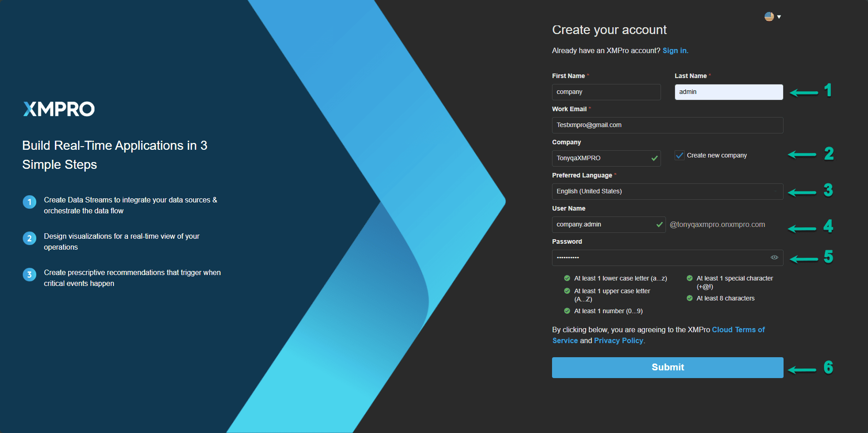Click the step 1 circle icon
The image size is (868, 433).
pyautogui.click(x=30, y=202)
